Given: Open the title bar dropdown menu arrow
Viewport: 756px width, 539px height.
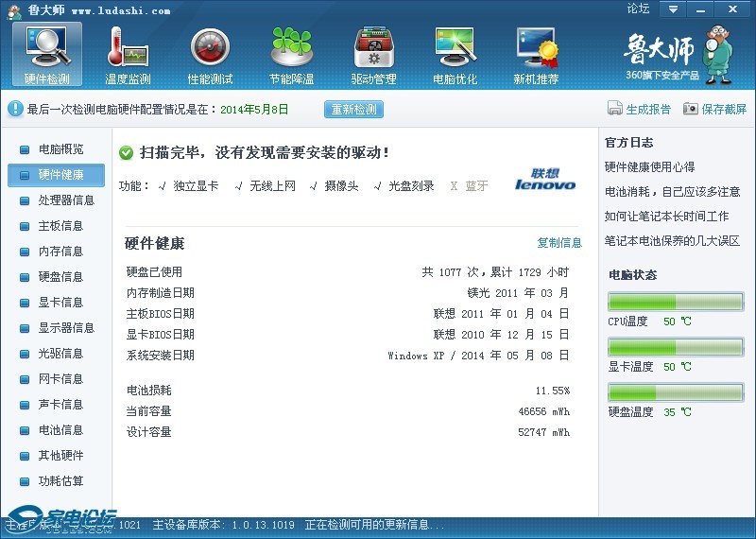Looking at the screenshot, I should coord(672,9).
